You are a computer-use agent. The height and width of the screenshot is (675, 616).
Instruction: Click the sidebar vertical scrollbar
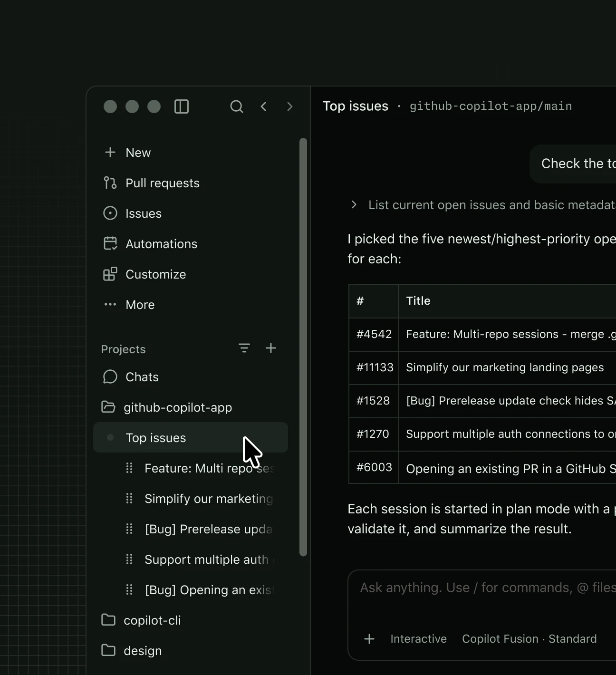[303, 347]
